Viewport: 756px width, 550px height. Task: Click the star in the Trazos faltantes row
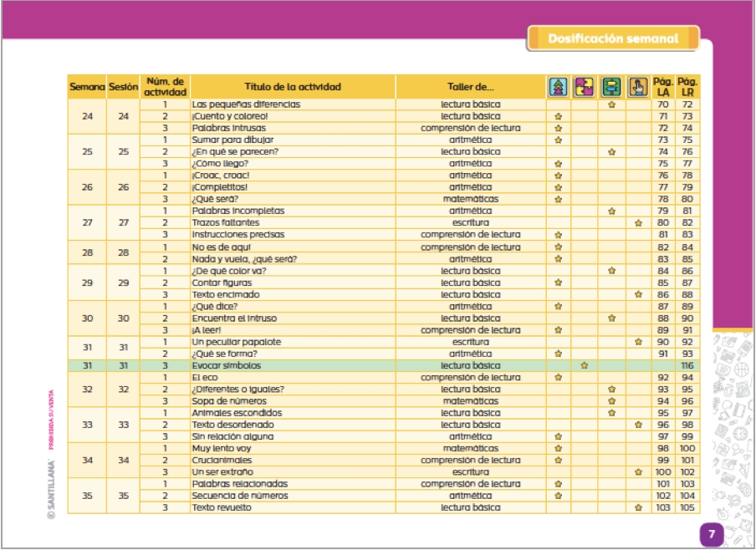638,223
